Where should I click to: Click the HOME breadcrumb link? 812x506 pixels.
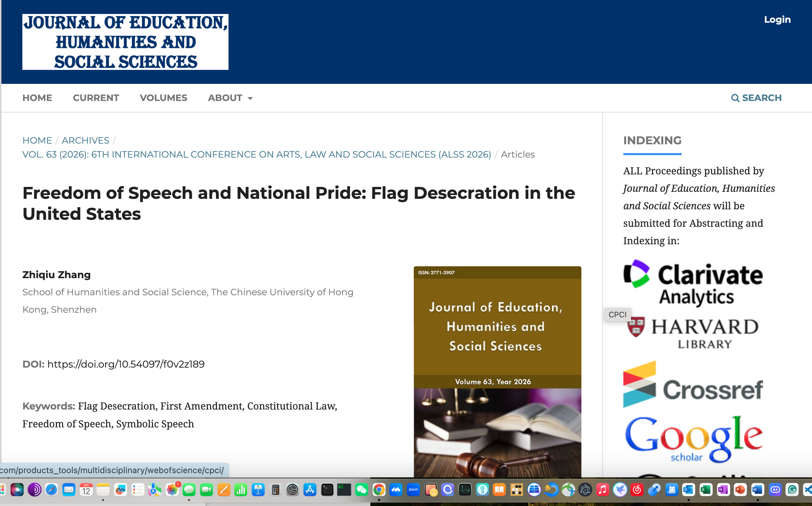coord(37,140)
